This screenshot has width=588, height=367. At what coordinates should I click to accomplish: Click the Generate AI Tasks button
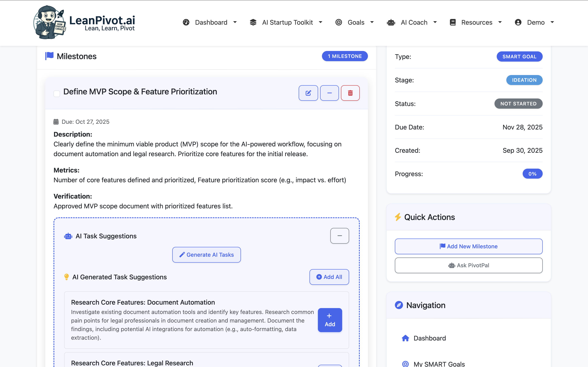[x=206, y=254]
